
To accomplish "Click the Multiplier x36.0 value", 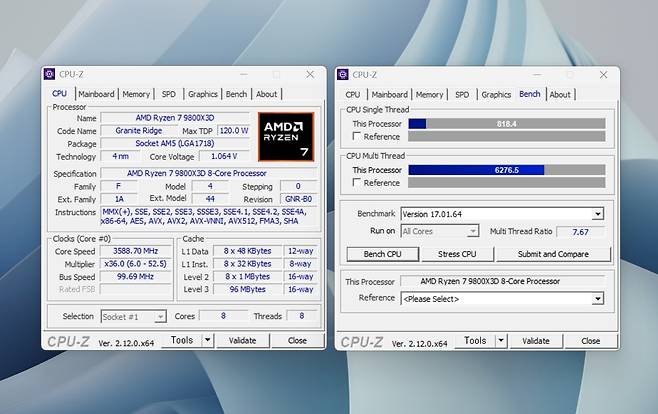I will click(x=136, y=264).
